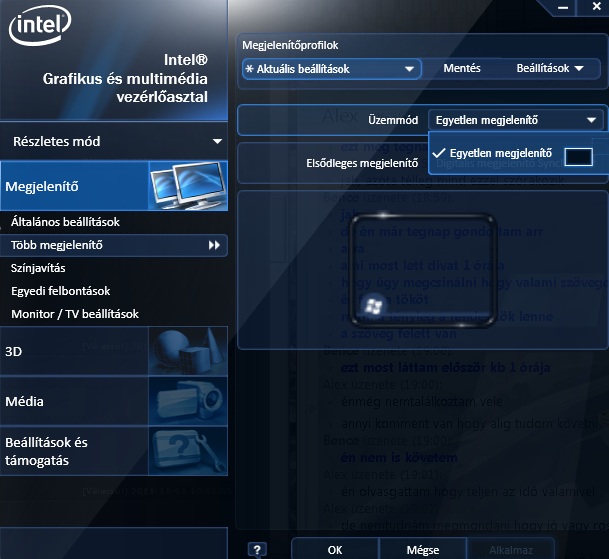This screenshot has width=609, height=559.
Task: Click the camcorder Média icon
Action: [188, 401]
